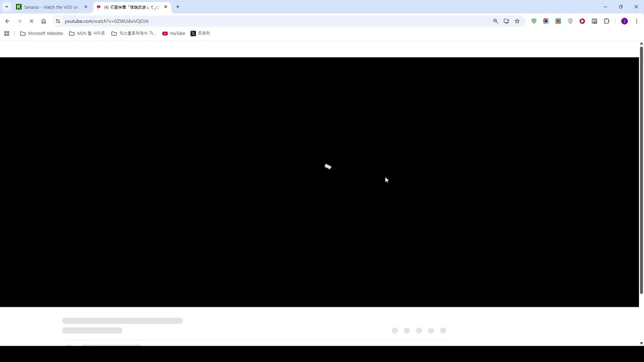
Task: Open the green shield ad blocker extension
Action: tap(534, 21)
